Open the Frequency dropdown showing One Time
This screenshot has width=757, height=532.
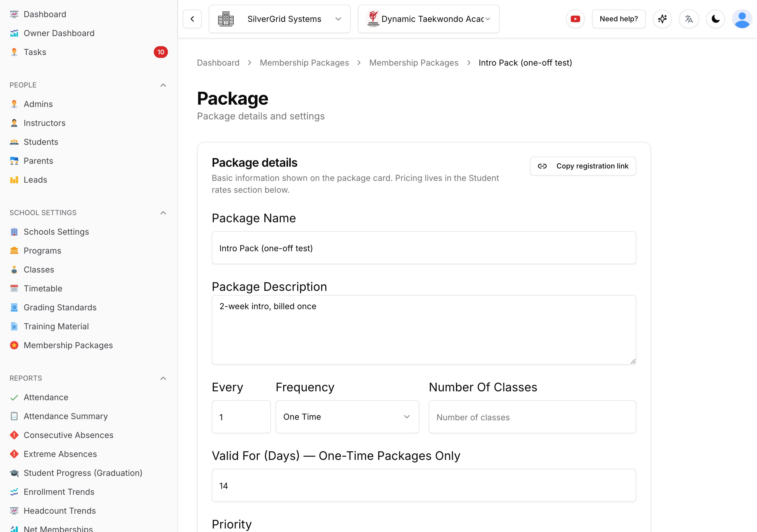(x=347, y=417)
